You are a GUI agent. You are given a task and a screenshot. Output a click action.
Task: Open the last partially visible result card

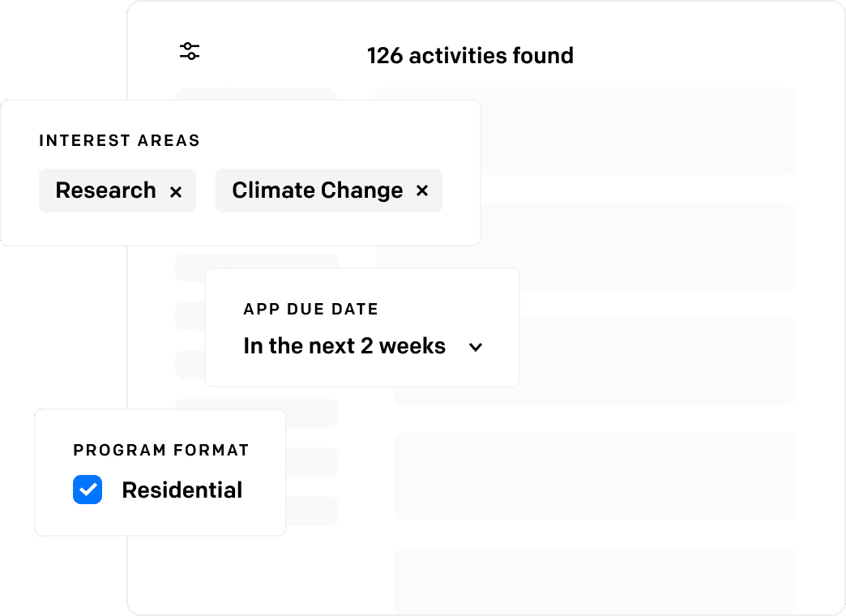pyautogui.click(x=595, y=580)
